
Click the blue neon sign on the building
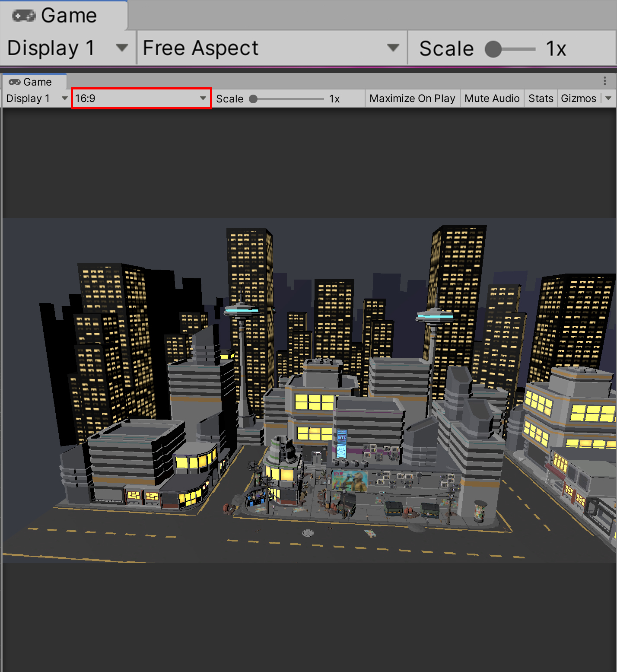point(341,444)
